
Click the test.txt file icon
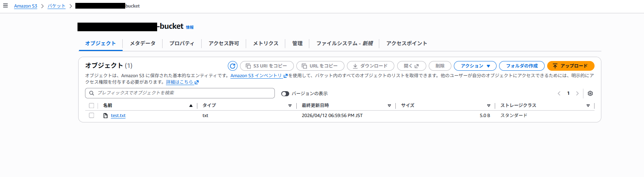[105, 116]
